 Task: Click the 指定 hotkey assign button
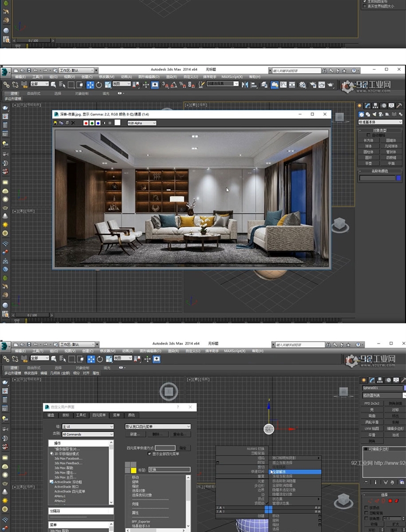click(x=184, y=448)
